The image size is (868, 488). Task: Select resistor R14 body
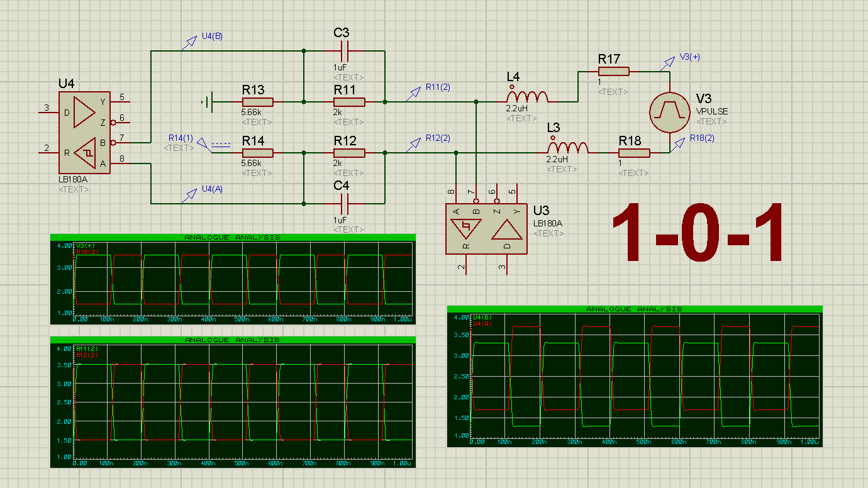point(258,153)
